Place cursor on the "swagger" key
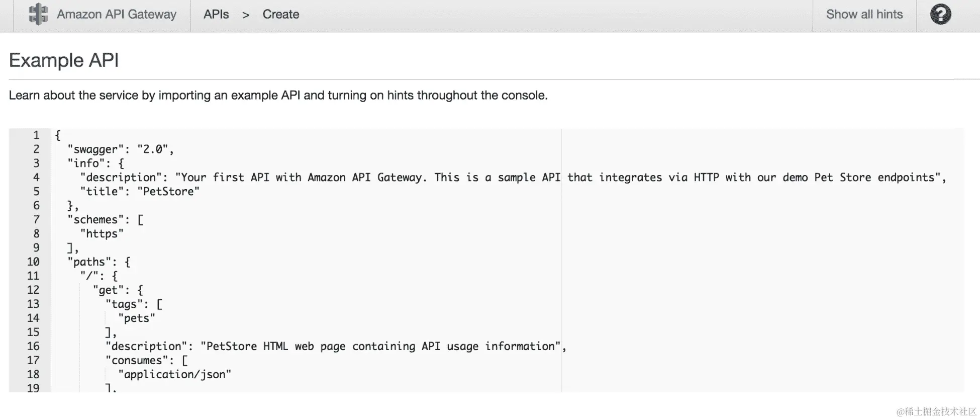 (95, 149)
